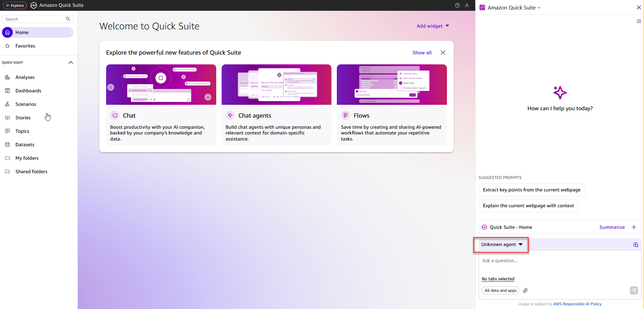Open Analyses from the sidebar
The image size is (644, 309).
pyautogui.click(x=25, y=77)
